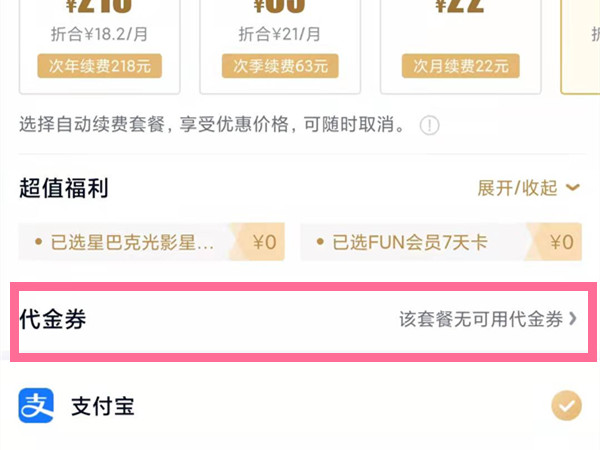Viewport: 600px width, 450px height.
Task: Select the quarterly plan 折合¥21/月
Action: [281, 35]
